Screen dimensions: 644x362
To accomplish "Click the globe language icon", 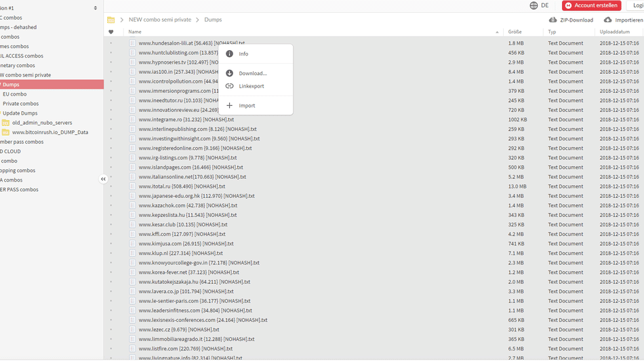I will coord(534,5).
